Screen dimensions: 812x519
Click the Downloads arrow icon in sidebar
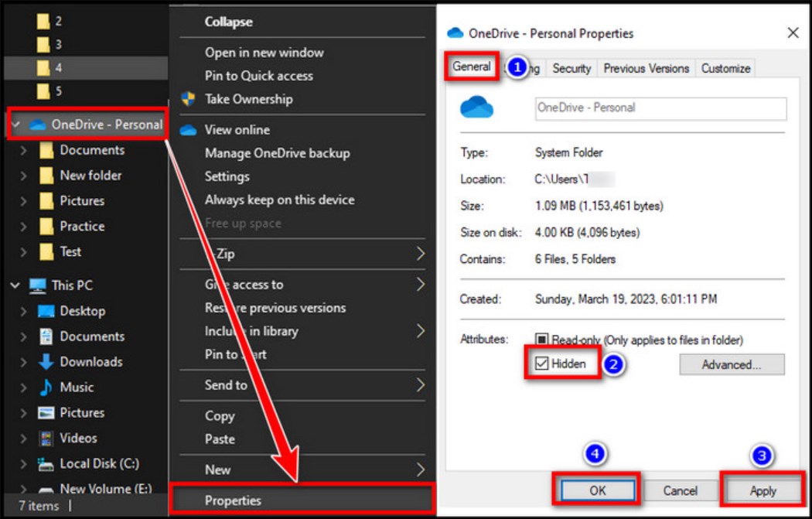point(46,362)
